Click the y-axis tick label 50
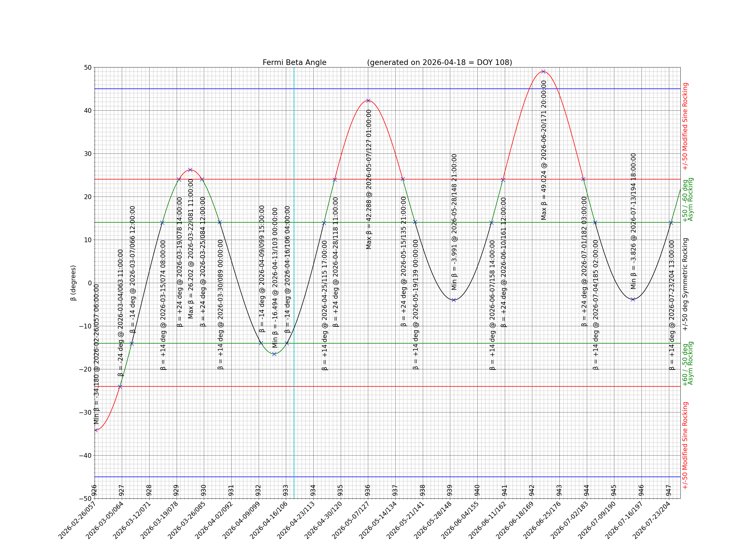Viewport: 756px width, 560px height. tap(87, 67)
